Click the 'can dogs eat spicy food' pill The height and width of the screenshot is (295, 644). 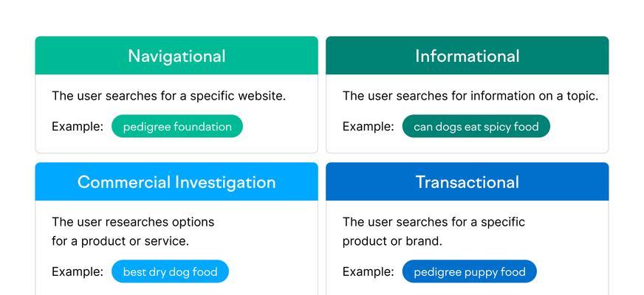point(476,126)
